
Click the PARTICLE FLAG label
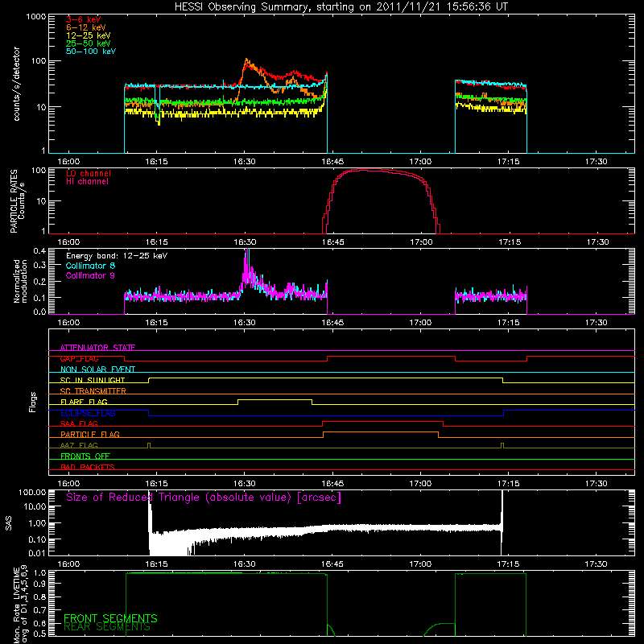pos(90,434)
